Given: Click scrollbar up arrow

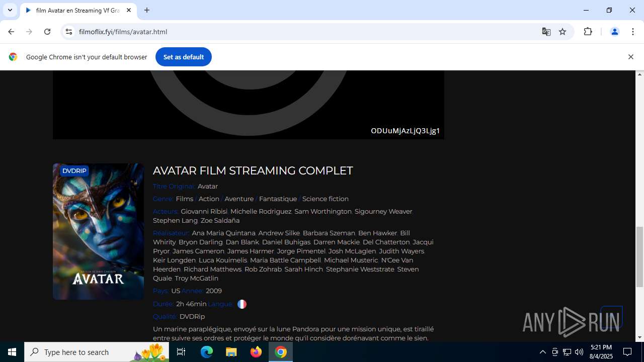Looking at the screenshot, I should point(640,74).
